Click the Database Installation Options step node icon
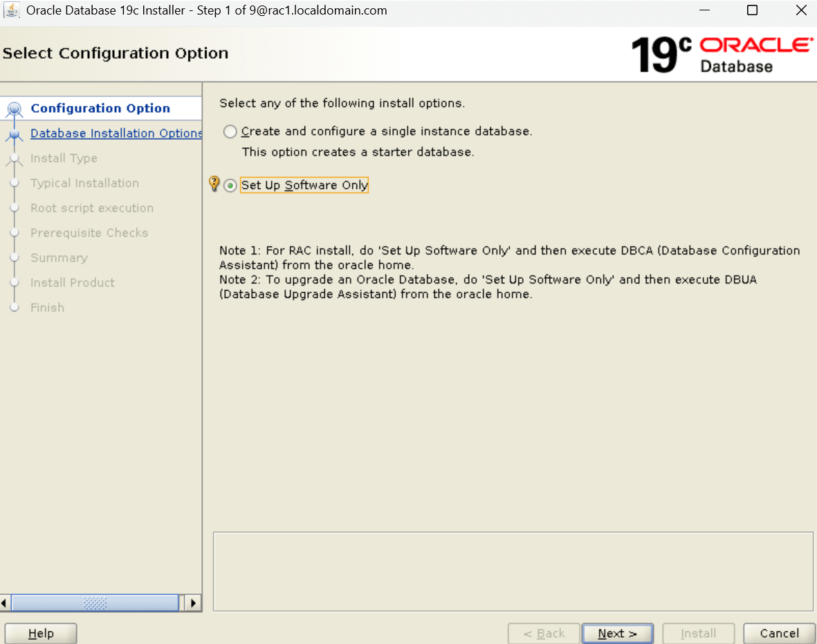The height and width of the screenshot is (644, 817). (x=15, y=134)
